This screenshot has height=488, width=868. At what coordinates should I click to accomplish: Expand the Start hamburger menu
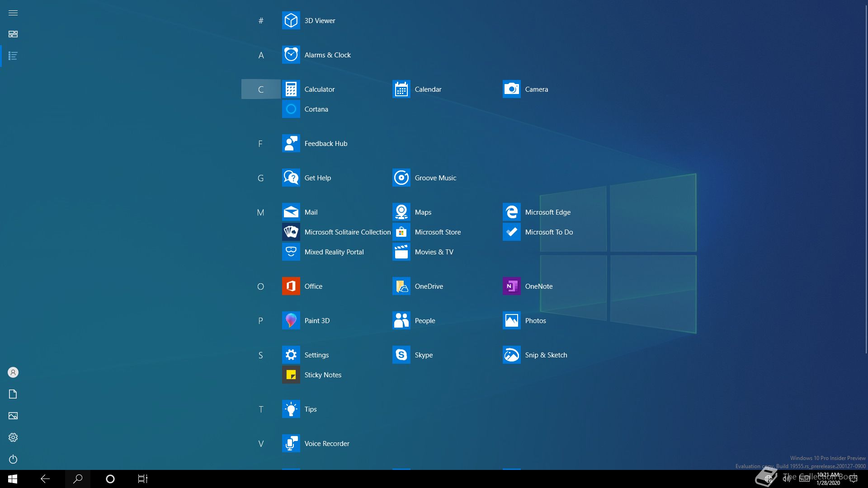click(13, 13)
